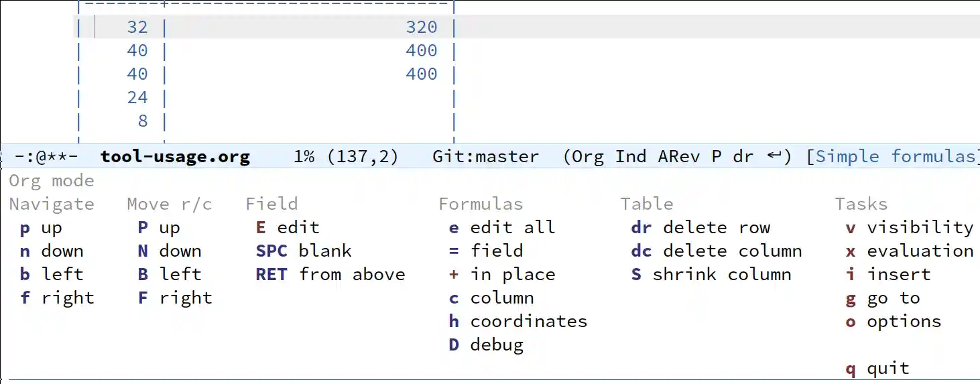Click the Org major mode indicator

point(588,157)
